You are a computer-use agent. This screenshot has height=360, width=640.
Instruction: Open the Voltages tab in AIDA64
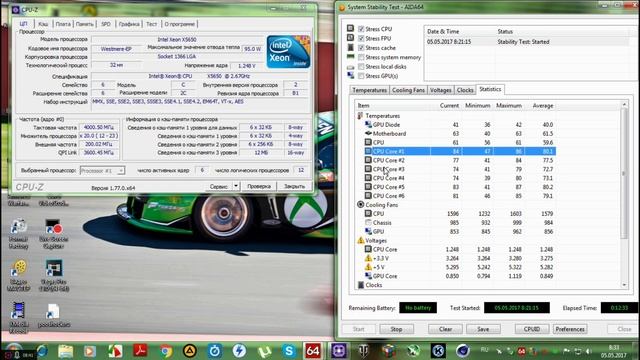(x=440, y=90)
